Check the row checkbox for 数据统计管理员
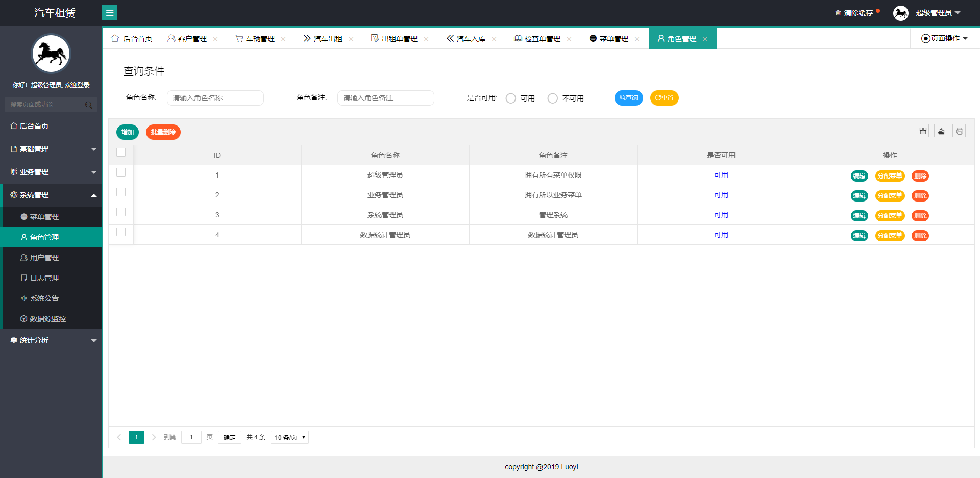Viewport: 980px width, 478px height. (x=121, y=232)
